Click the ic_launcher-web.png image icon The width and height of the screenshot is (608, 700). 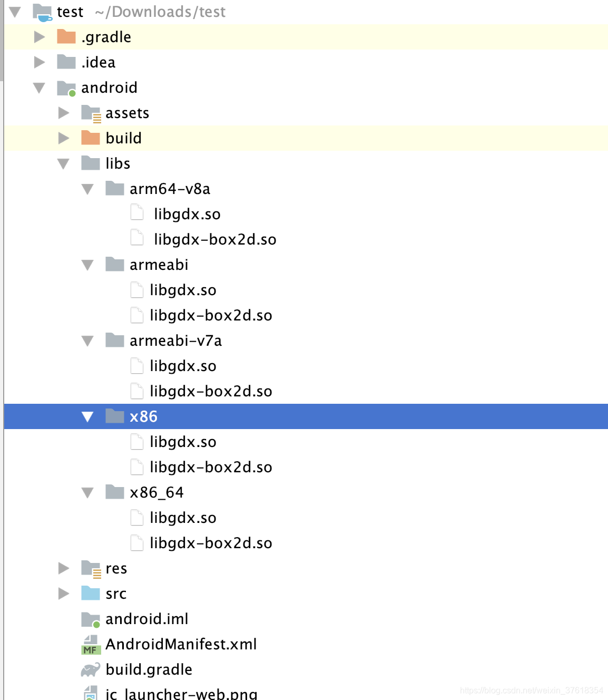[90, 694]
